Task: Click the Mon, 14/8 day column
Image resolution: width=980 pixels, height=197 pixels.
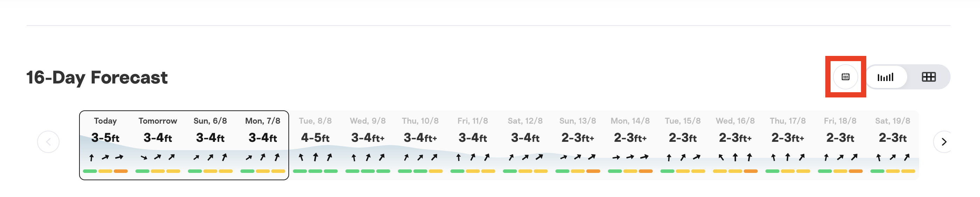Action: (x=630, y=145)
